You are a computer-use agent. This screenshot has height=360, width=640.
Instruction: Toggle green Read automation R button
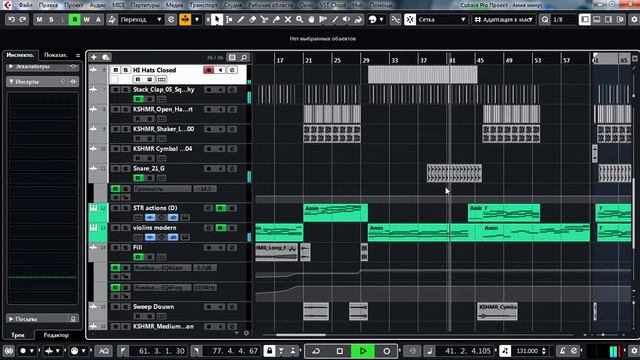click(x=75, y=20)
